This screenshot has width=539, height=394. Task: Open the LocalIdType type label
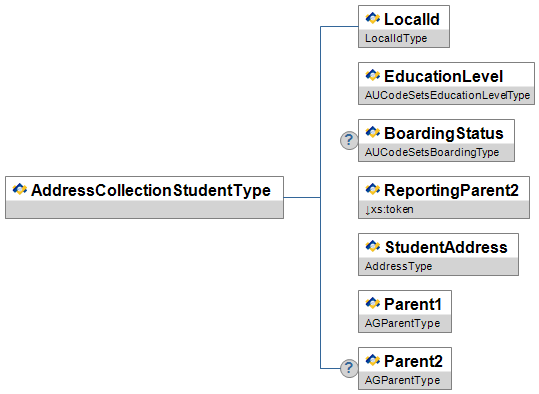tap(396, 38)
